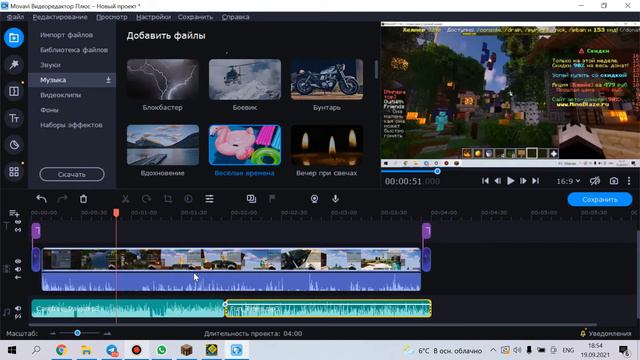The width and height of the screenshot is (640, 360).
Task: Delete the selected clip with trash icon
Action: (83, 199)
